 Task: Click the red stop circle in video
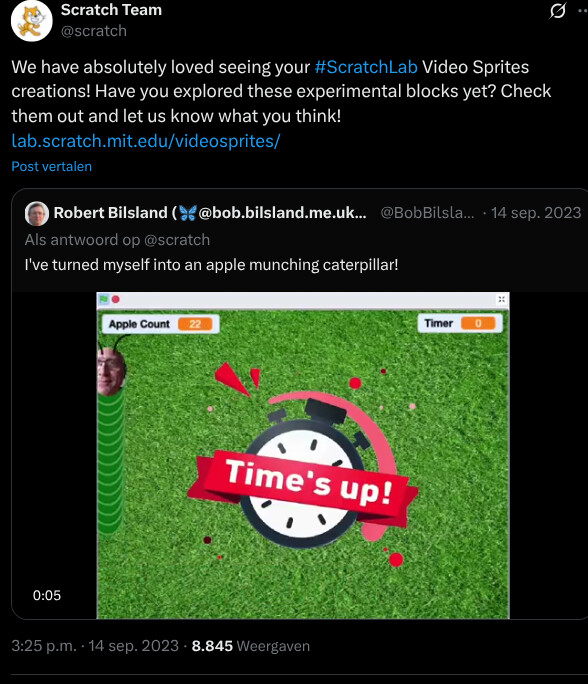click(x=116, y=299)
